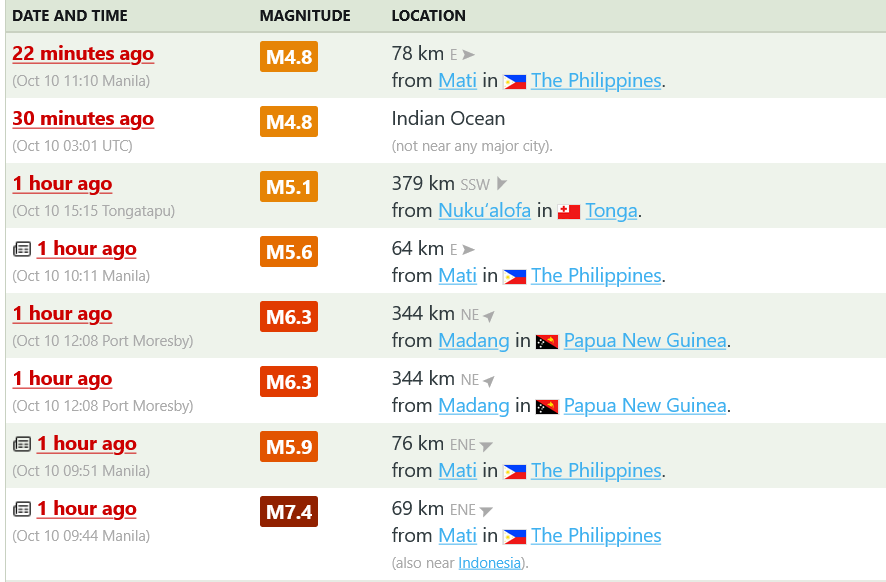Screen dimensions: 886x582
Task: Click the SSW direction arrow beside 379 km
Action: [x=502, y=184]
